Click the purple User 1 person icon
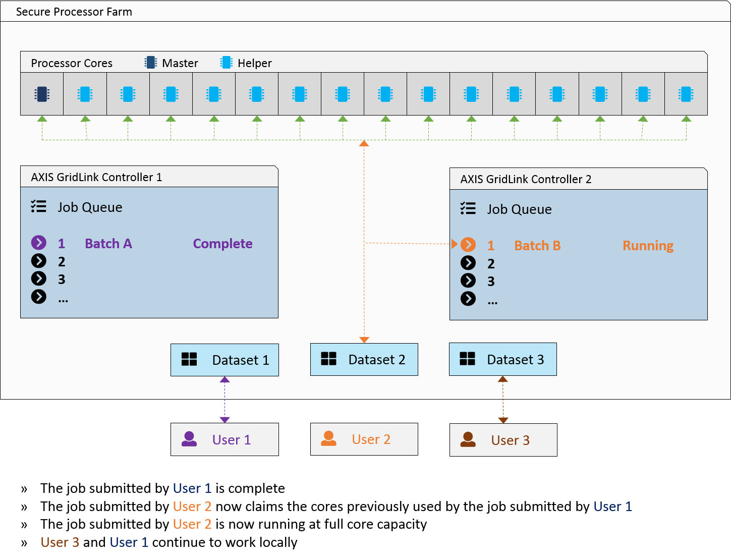731x560 pixels. click(189, 439)
